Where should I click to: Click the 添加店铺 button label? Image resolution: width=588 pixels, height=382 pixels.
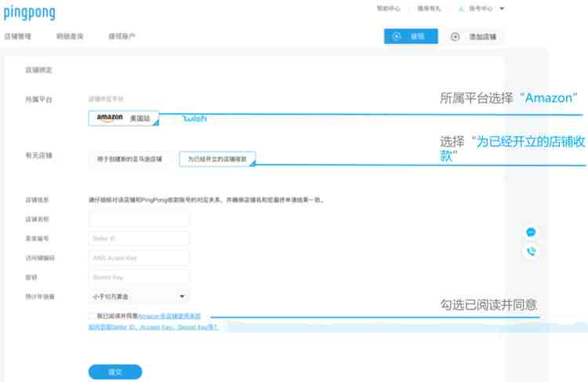[483, 36]
